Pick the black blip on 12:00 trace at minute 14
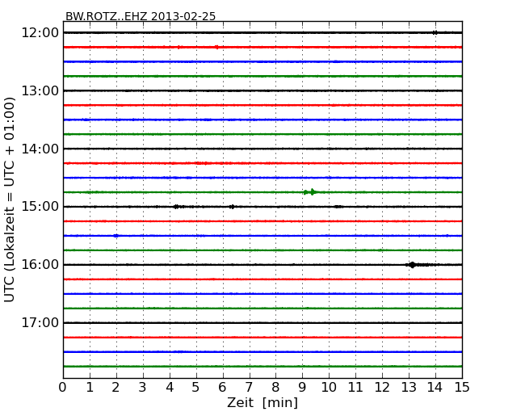 (x=435, y=32)
